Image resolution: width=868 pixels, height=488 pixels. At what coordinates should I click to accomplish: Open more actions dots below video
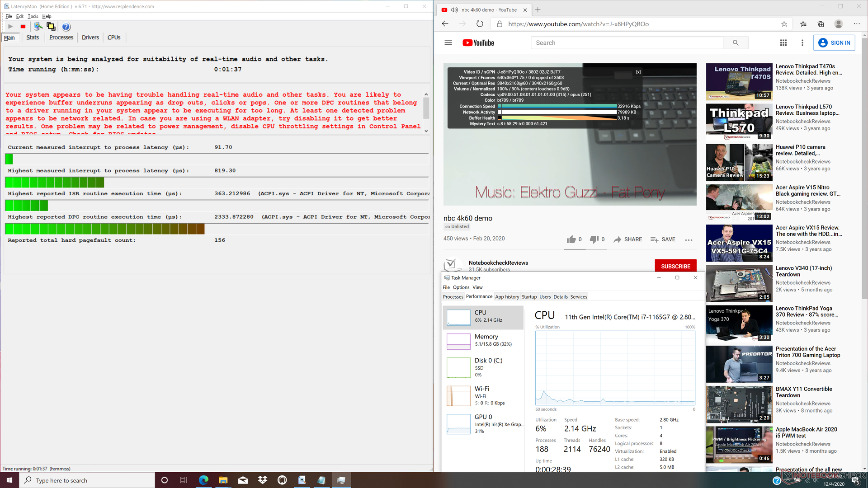pyautogui.click(x=689, y=240)
